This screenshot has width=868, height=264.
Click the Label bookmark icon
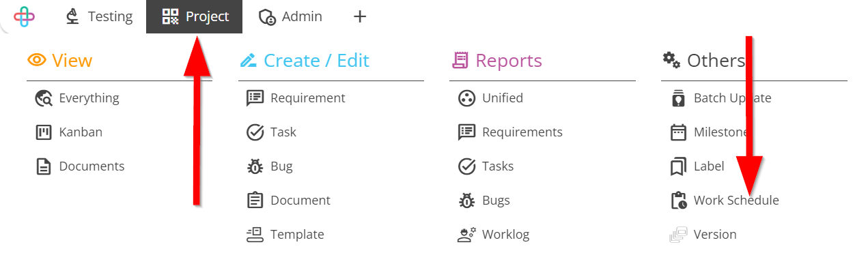click(x=678, y=166)
